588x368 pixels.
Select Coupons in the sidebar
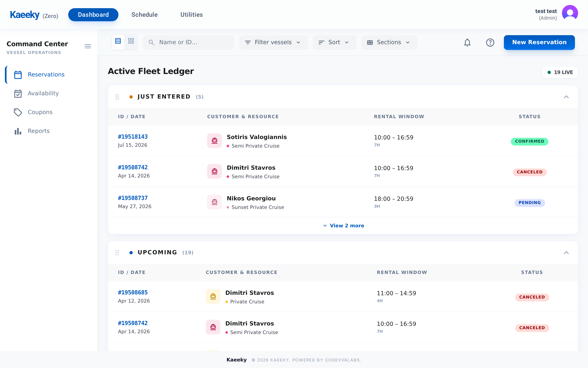pyautogui.click(x=49, y=112)
